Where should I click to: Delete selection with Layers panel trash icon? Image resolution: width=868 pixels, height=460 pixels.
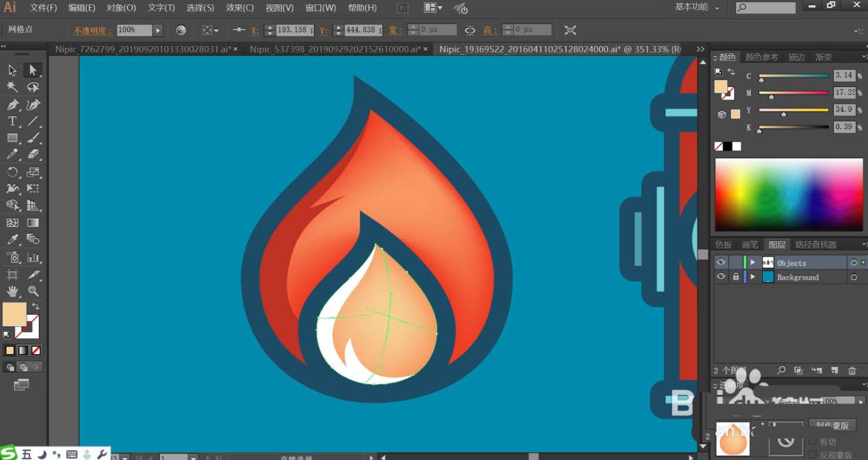(x=852, y=371)
